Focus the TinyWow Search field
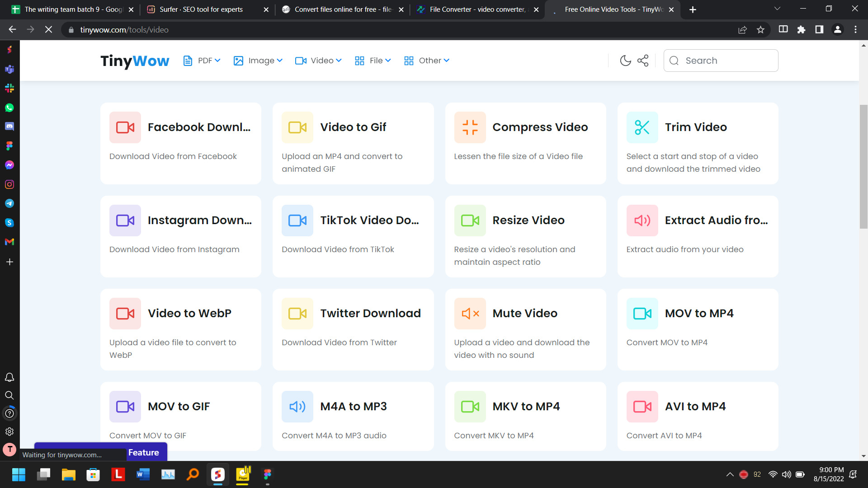Viewport: 868px width, 488px height. (721, 61)
